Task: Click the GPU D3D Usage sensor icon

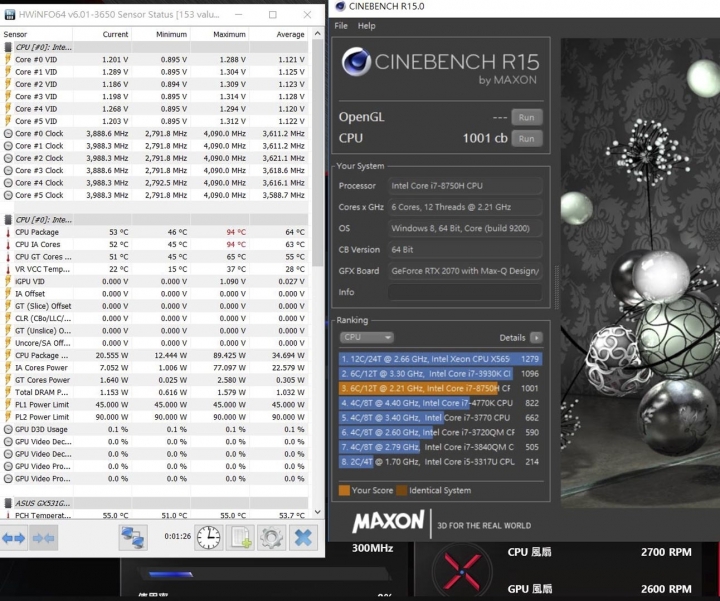Action: [8, 429]
